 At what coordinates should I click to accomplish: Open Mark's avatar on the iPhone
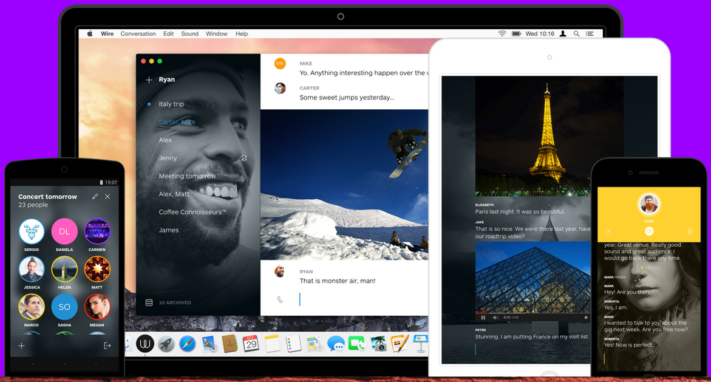649,204
